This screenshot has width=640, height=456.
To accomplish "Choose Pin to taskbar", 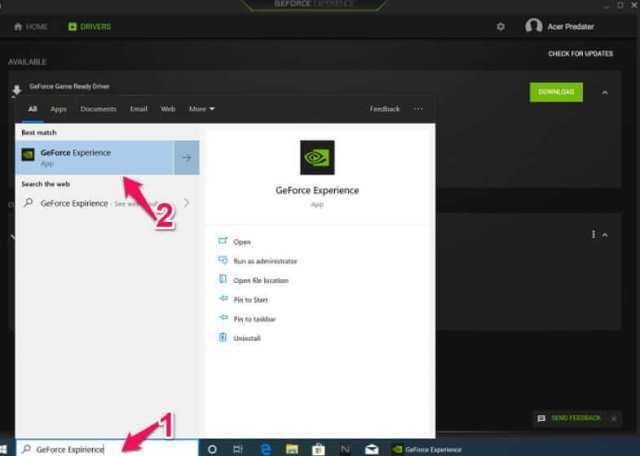I will (254, 319).
